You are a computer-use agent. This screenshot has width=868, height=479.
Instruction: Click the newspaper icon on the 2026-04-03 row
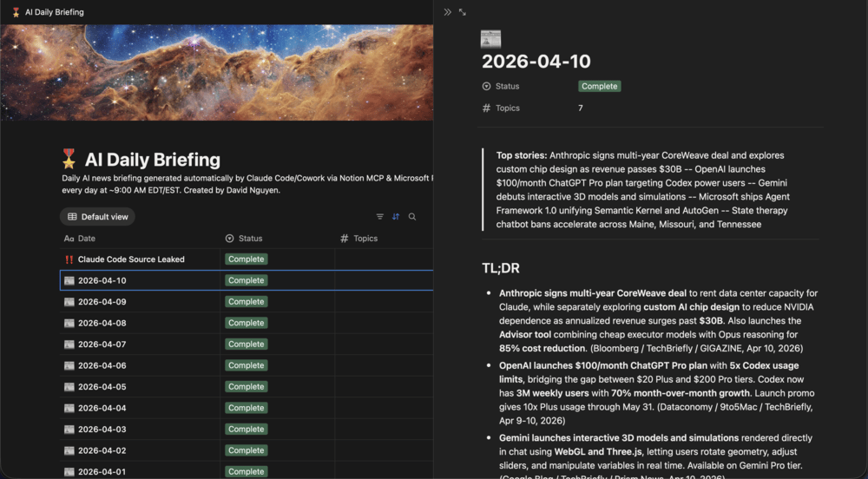coord(69,430)
